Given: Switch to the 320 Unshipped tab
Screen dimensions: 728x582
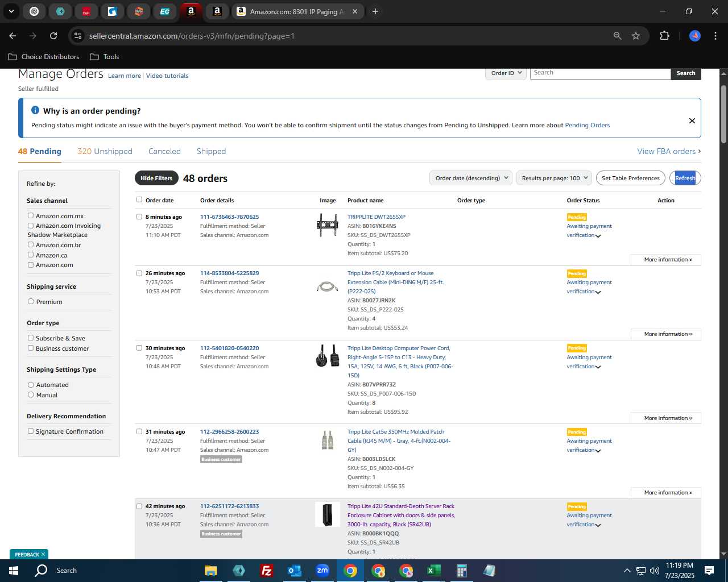Looking at the screenshot, I should click(x=105, y=151).
